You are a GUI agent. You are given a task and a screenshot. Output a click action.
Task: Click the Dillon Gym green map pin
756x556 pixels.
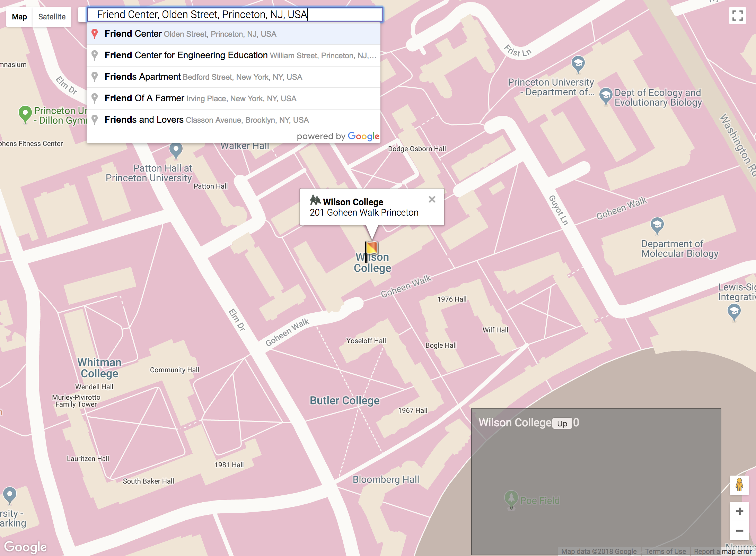tap(25, 114)
